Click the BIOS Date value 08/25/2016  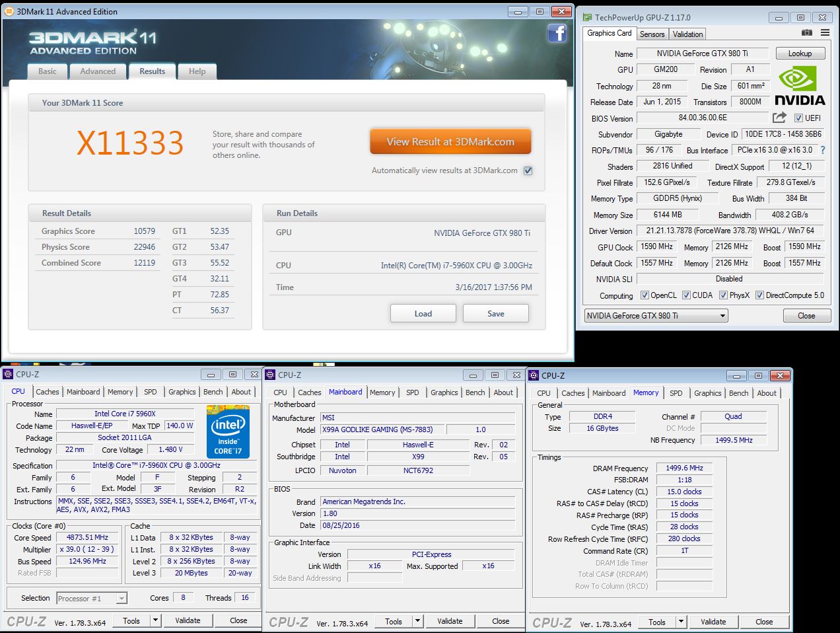[417, 525]
